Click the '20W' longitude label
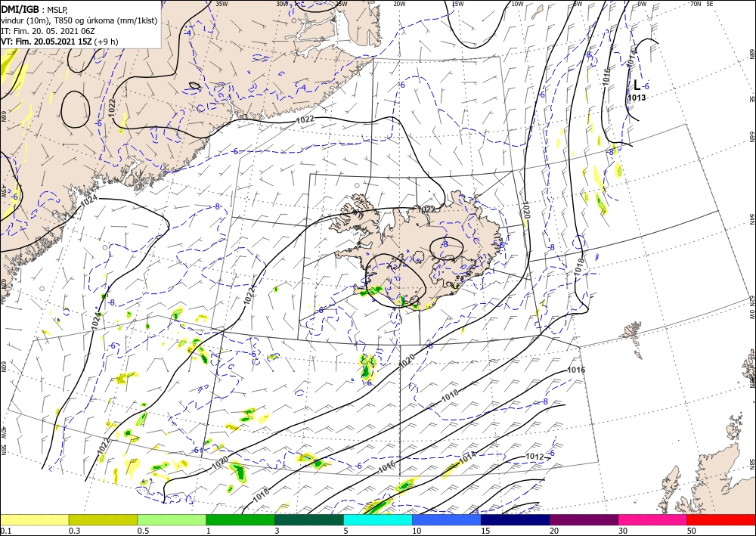 tap(398, 4)
